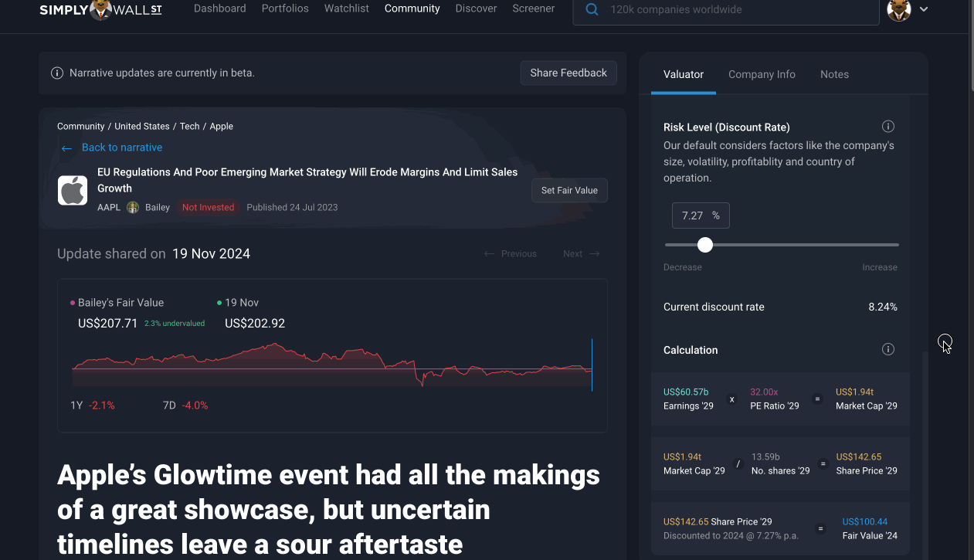Click the '19 Nov 2024' update date
The image size is (974, 560).
[211, 253]
